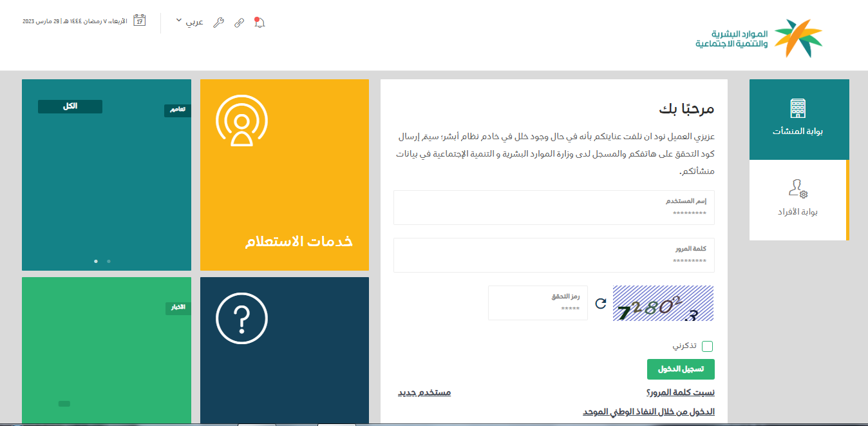868x426 pixels.
Task: Open the notifications bell icon
Action: pyautogui.click(x=259, y=22)
